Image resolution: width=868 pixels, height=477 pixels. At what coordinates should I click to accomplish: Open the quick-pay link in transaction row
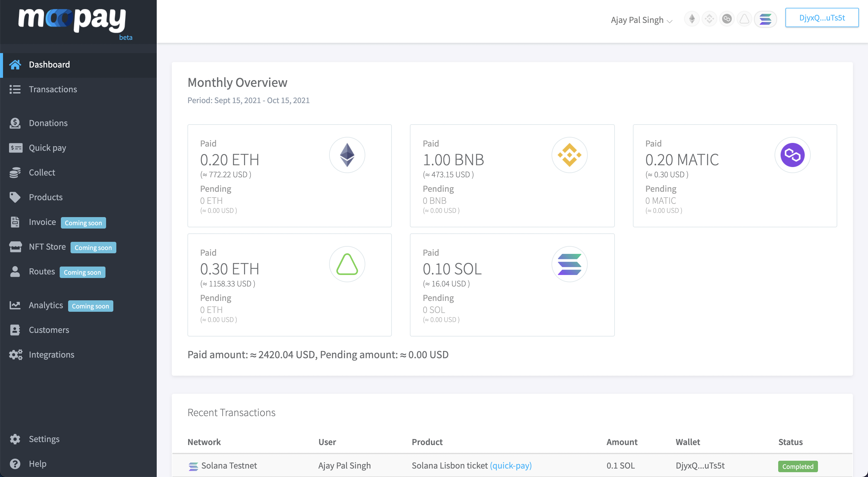click(x=511, y=466)
